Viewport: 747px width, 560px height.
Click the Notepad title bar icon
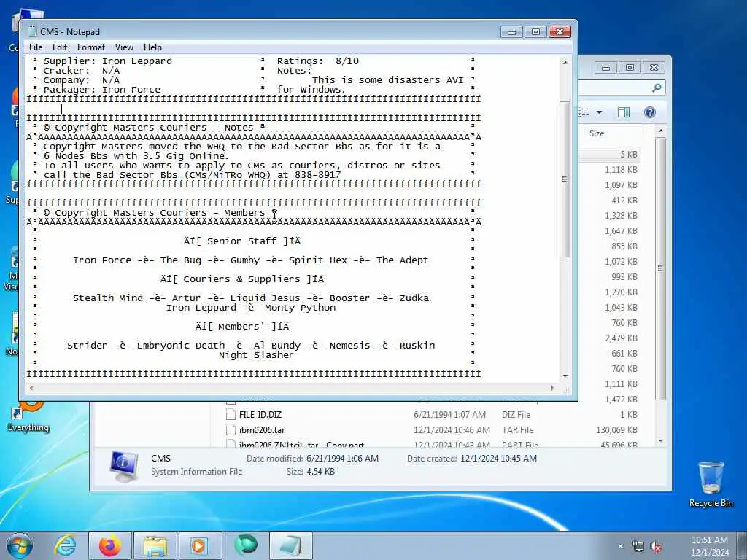(32, 31)
